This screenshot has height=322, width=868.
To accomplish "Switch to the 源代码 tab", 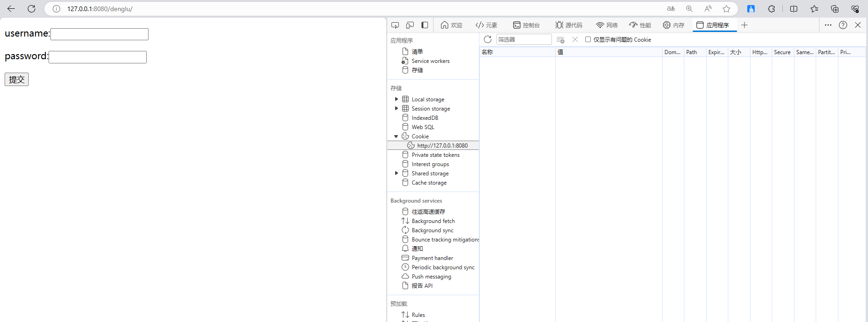I will point(569,25).
